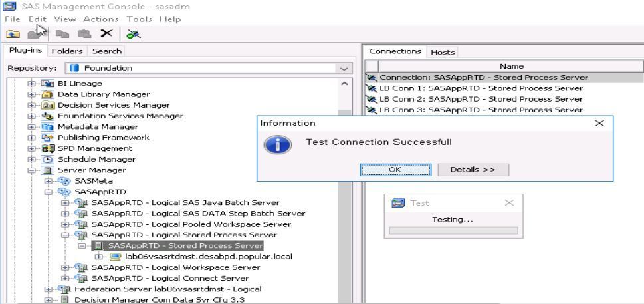This screenshot has height=304, width=644.
Task: Click the SASAppRTD application server icon
Action: pos(64,192)
